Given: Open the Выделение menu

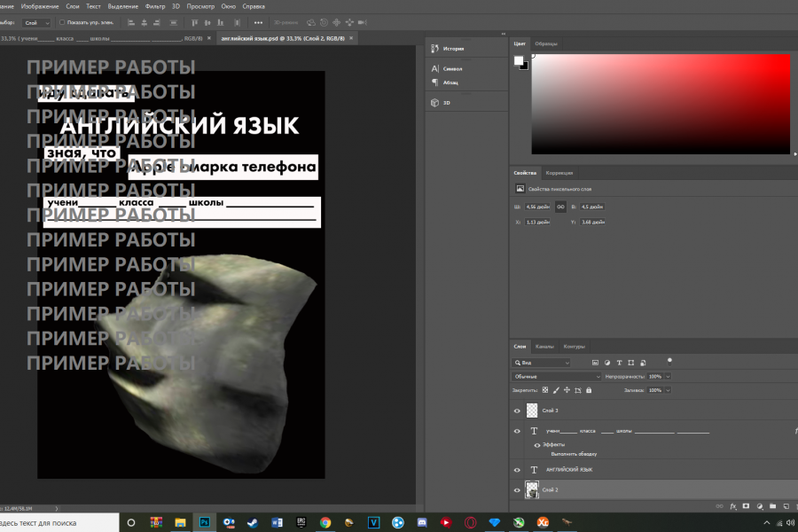Looking at the screenshot, I should click(x=123, y=6).
